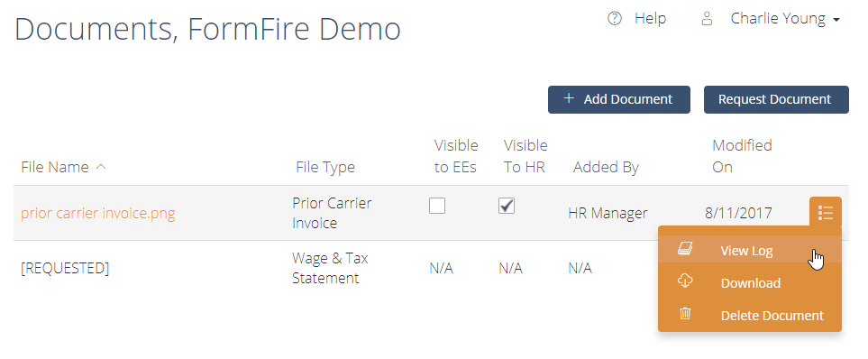Click the Help link text

(x=650, y=19)
